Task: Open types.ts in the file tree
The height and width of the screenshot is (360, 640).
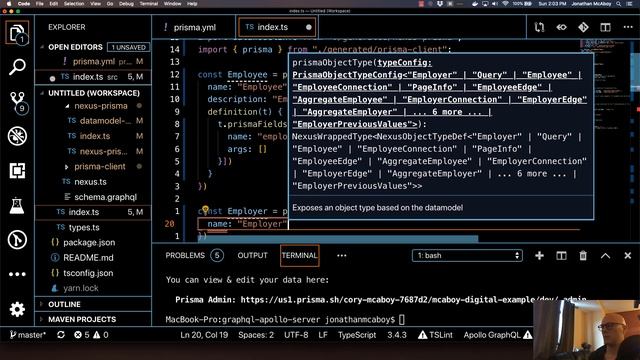Action: coord(93,227)
